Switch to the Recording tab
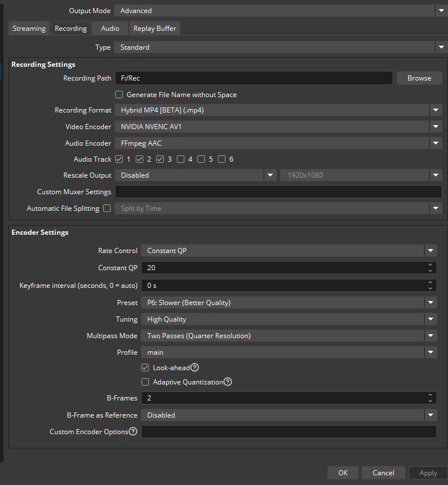The width and height of the screenshot is (448, 485). point(71,29)
